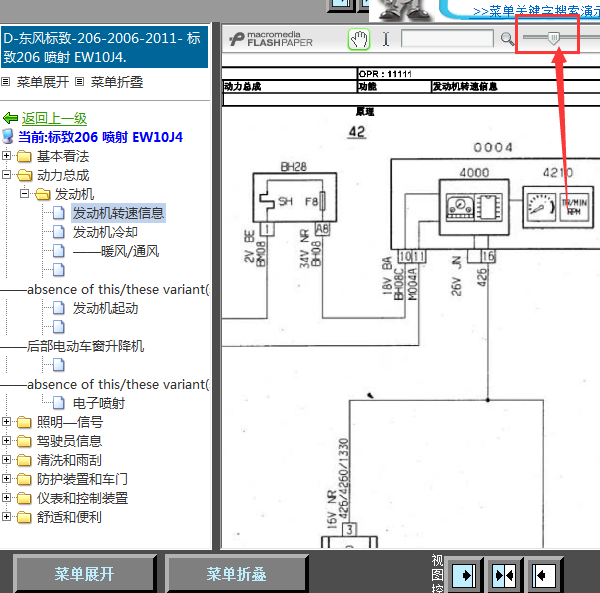Open the 菜单关键字搜索演示 link
This screenshot has height=593, width=600.
[536, 11]
